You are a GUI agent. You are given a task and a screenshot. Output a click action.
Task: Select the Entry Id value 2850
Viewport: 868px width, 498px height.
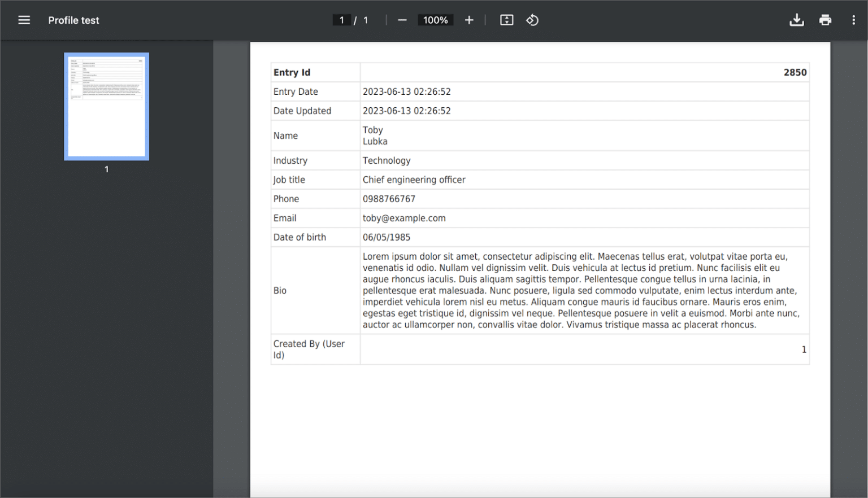pyautogui.click(x=795, y=72)
